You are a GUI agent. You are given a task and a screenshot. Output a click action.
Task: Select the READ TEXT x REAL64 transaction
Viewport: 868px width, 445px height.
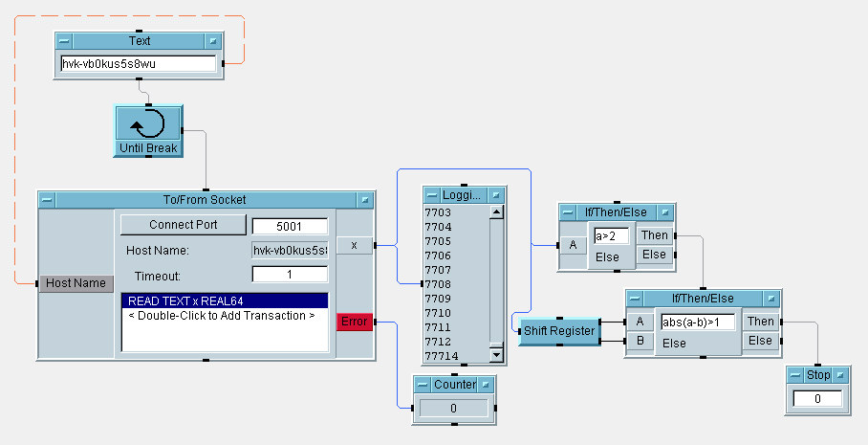click(x=224, y=300)
